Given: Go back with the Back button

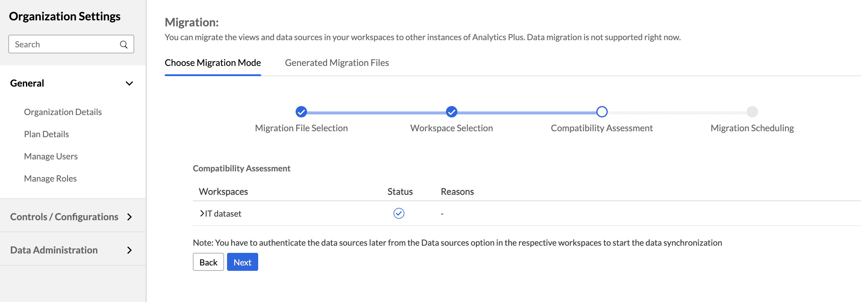Looking at the screenshot, I should [x=208, y=262].
